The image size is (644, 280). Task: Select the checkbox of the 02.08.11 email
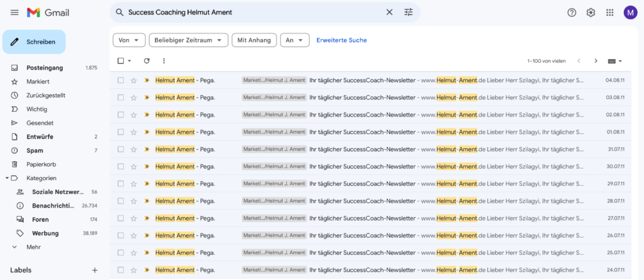click(x=121, y=115)
